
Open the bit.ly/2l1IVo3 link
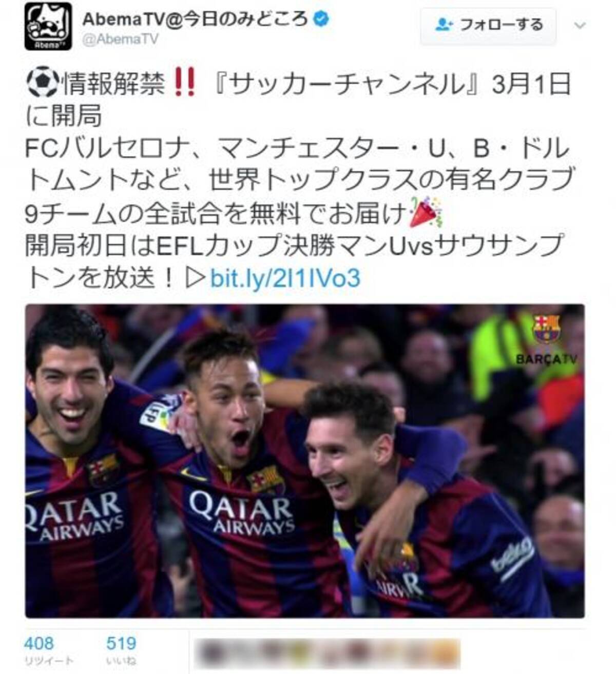pos(285,278)
